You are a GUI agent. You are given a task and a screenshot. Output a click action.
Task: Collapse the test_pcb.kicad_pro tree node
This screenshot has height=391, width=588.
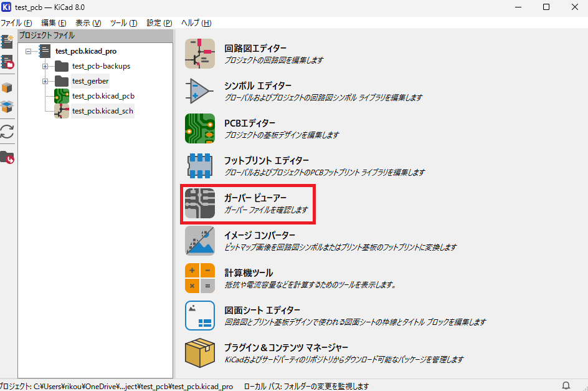(28, 51)
